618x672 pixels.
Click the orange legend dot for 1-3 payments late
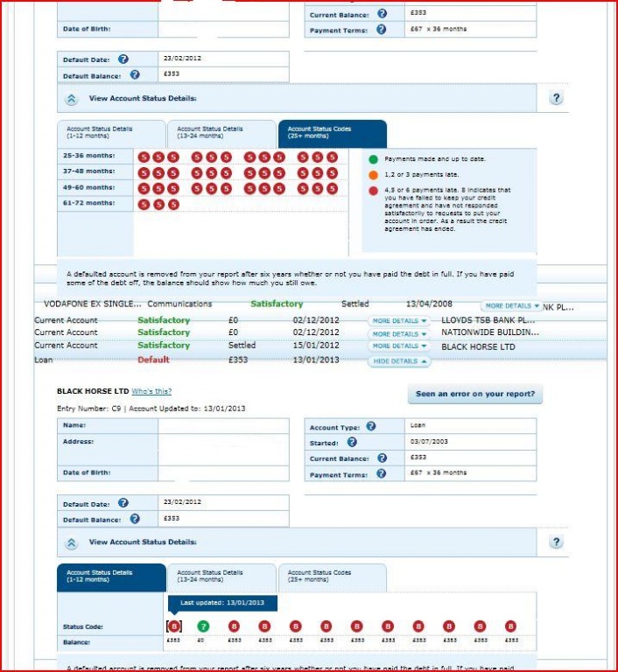373,174
